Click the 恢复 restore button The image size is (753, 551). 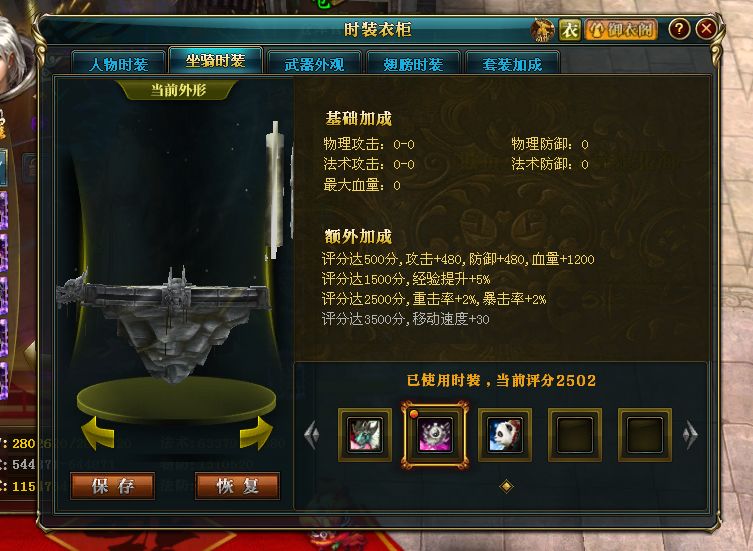coord(237,486)
